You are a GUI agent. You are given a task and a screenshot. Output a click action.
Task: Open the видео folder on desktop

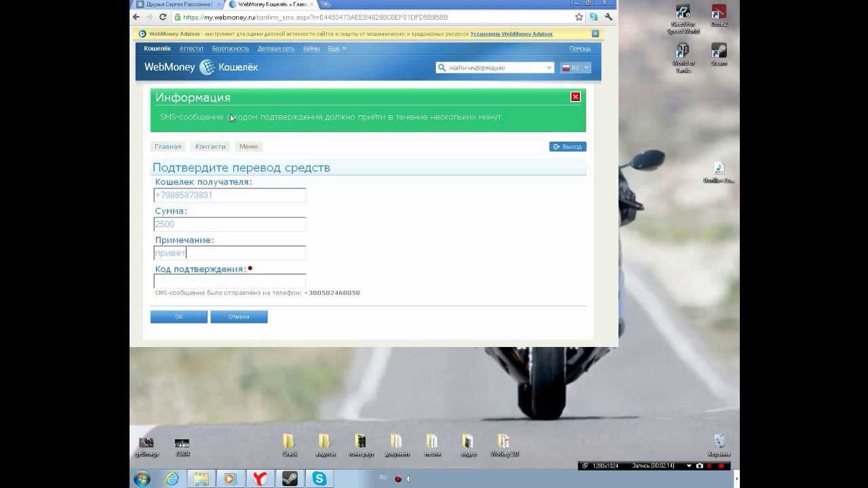468,445
